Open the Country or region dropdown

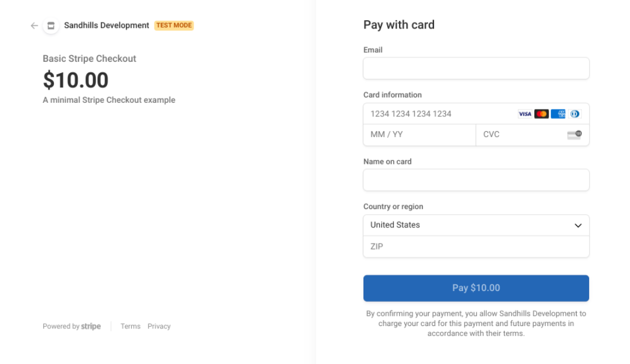(476, 225)
